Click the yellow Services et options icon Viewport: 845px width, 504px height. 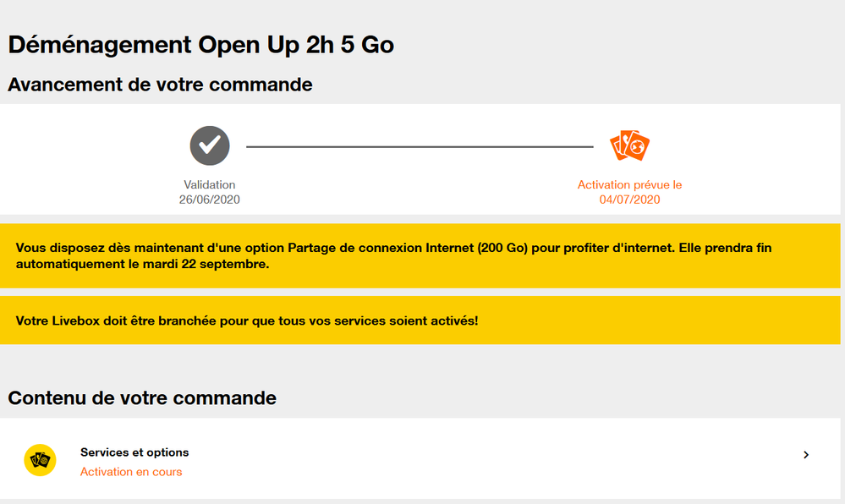tap(40, 460)
